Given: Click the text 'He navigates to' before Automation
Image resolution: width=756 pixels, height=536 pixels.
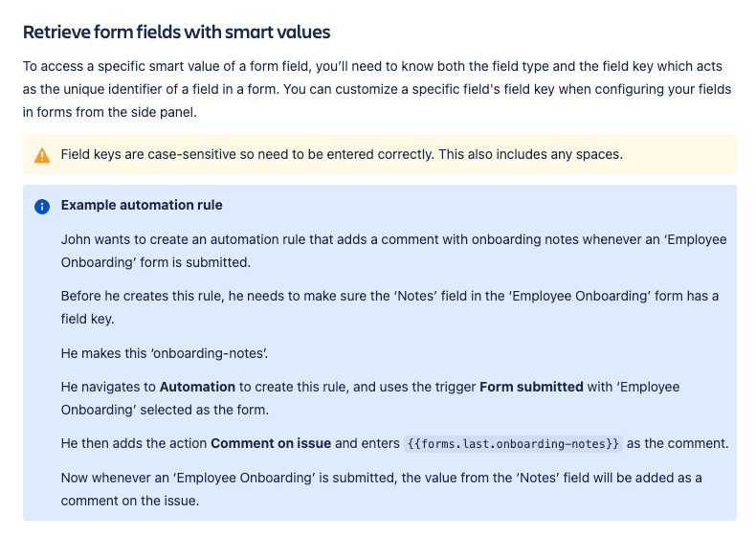Looking at the screenshot, I should pyautogui.click(x=108, y=387).
